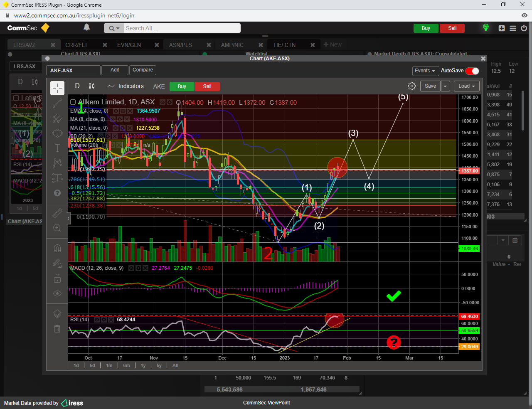The height and width of the screenshot is (409, 532).
Task: Enable the magnet snap mode
Action: 57,249
